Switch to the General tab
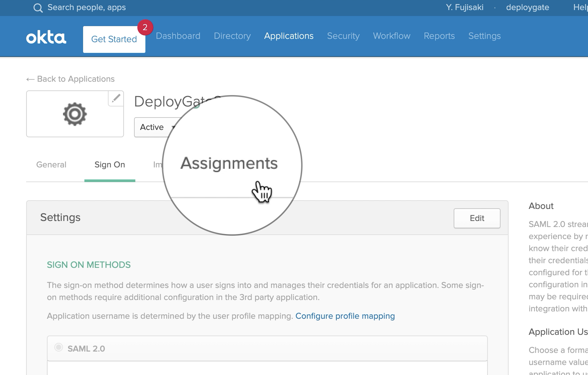 [x=51, y=164]
